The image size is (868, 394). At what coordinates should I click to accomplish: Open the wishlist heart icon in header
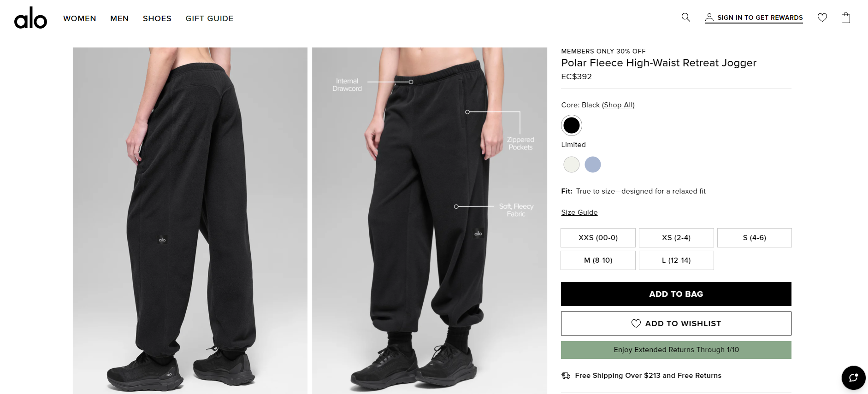[x=822, y=18]
